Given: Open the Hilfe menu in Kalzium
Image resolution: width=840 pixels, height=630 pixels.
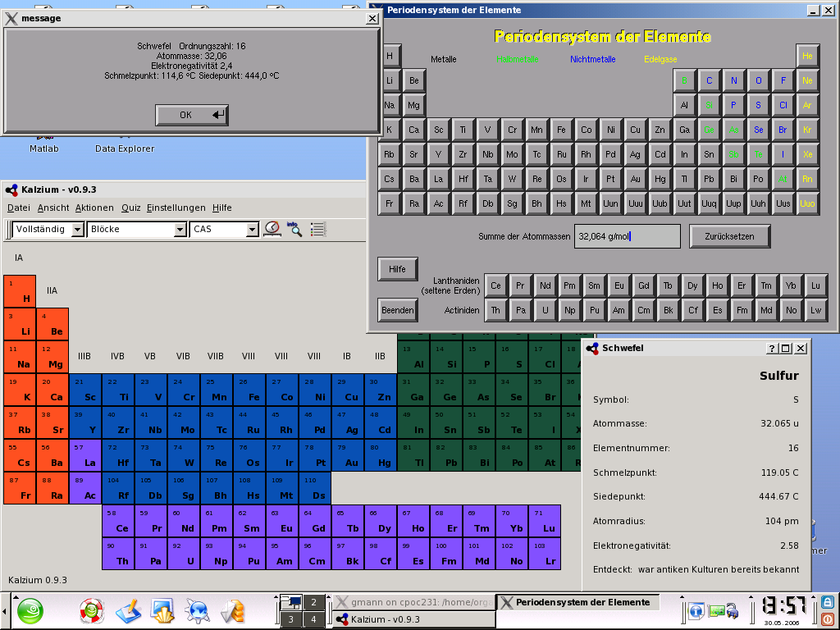Looking at the screenshot, I should click(221, 208).
